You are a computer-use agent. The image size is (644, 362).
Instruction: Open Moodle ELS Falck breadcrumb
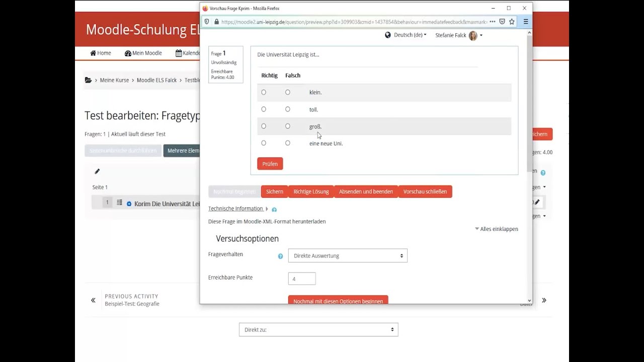pyautogui.click(x=156, y=80)
